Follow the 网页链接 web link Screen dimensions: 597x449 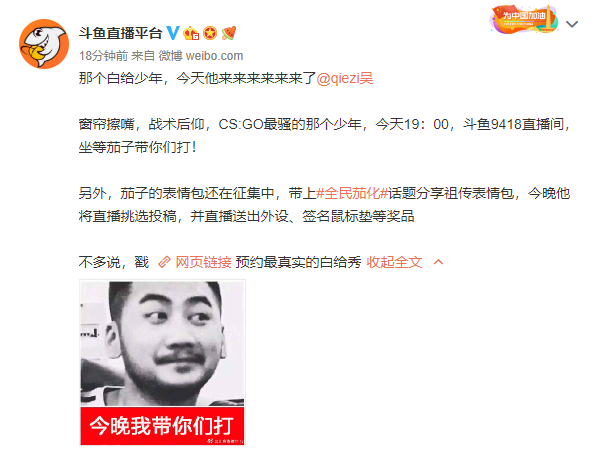pyautogui.click(x=203, y=262)
